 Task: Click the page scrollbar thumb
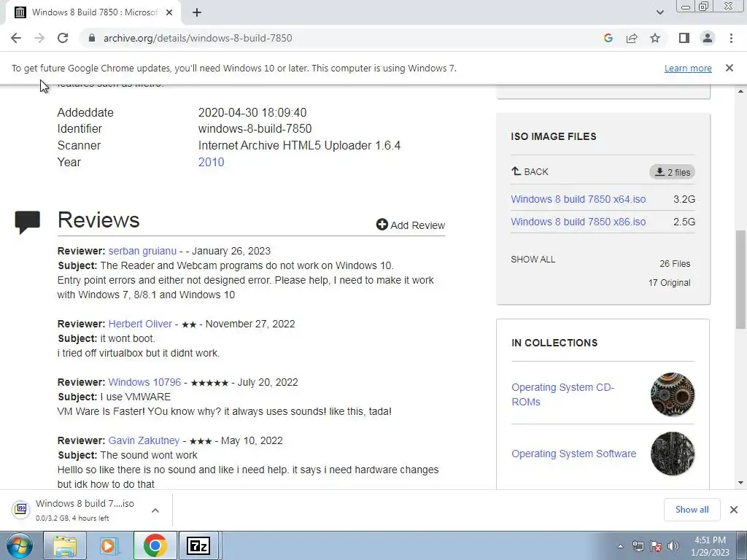coord(740,279)
